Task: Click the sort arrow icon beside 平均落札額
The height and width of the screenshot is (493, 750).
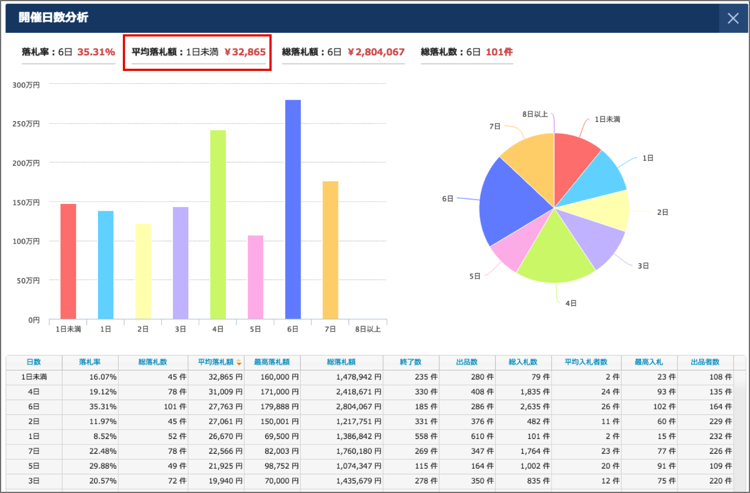Action: pos(238,362)
